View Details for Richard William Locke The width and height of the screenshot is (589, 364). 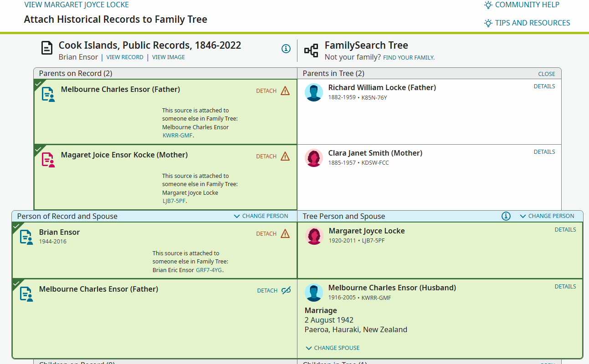coord(544,86)
